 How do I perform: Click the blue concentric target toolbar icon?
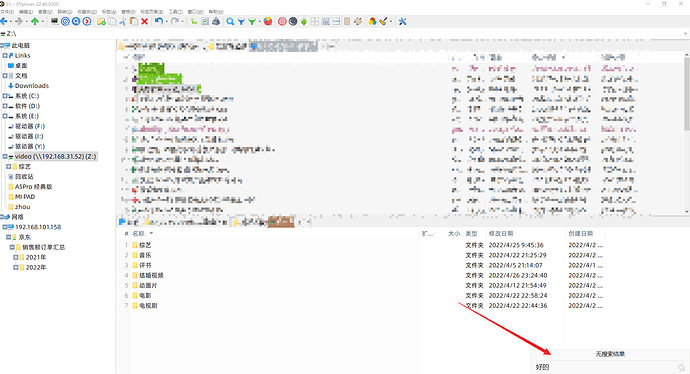click(x=65, y=22)
